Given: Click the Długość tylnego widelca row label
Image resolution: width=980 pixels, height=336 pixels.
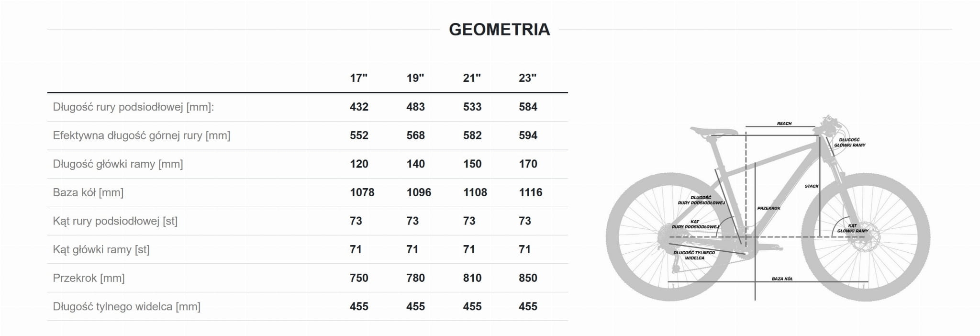Looking at the screenshot, I should tap(126, 306).
